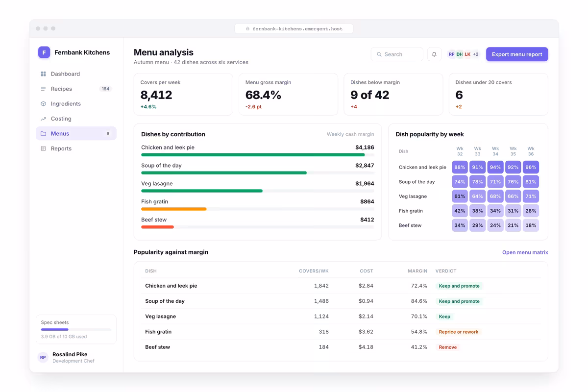Click Export menu report button

point(517,54)
